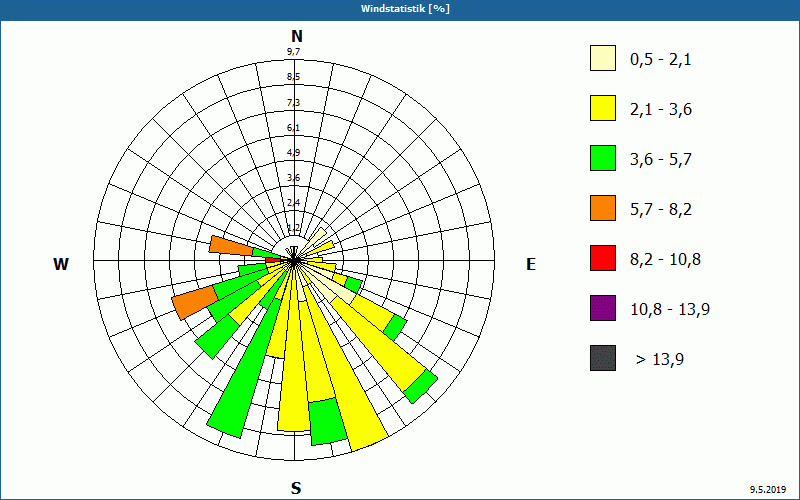Click the 6,1 radial axis value
The image size is (800, 500).
point(293,128)
